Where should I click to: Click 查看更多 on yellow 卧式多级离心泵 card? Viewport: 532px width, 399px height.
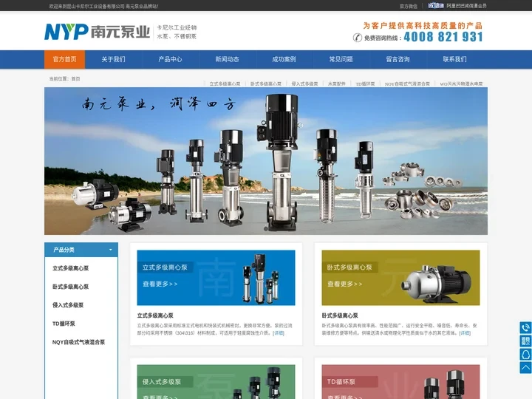345,284
